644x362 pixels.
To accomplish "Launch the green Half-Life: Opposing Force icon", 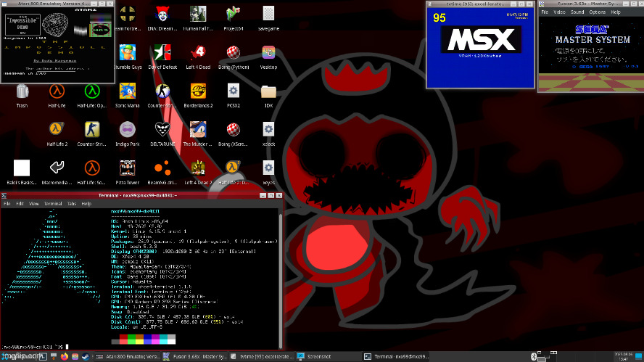I will click(92, 91).
